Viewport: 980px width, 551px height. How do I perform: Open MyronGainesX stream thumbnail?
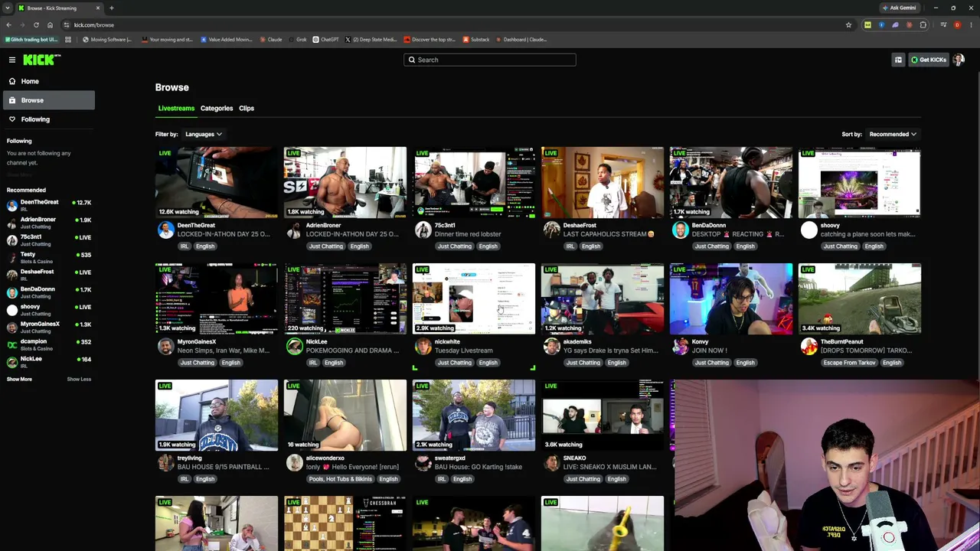217,299
